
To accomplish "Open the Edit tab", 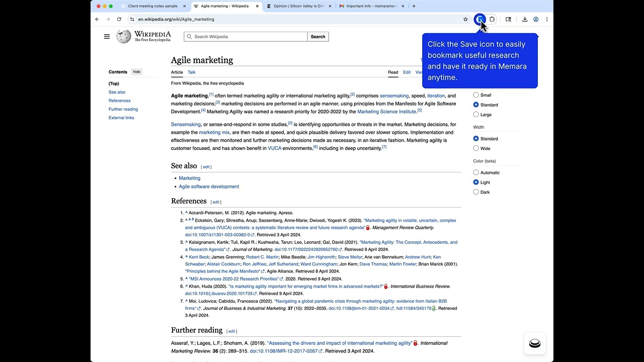I will (x=407, y=72).
